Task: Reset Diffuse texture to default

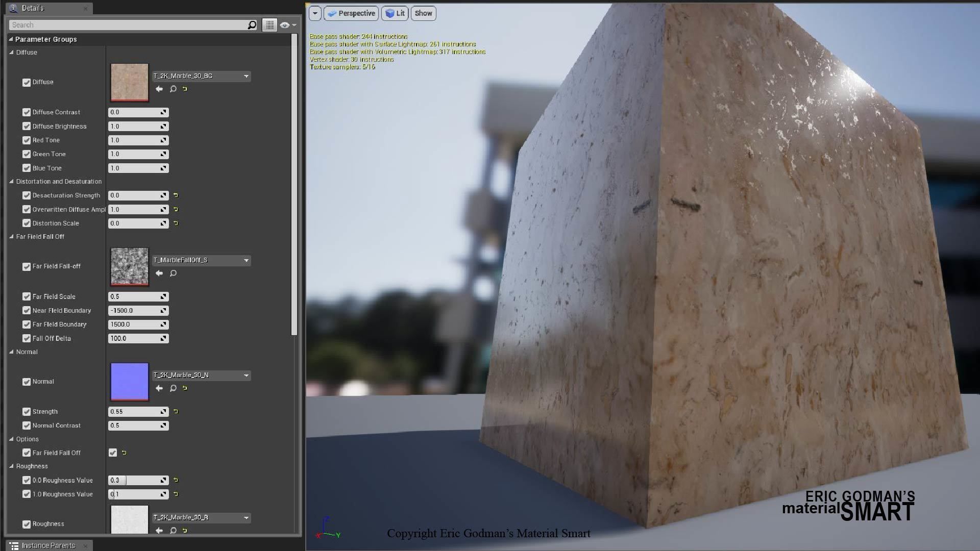Action: pos(185,89)
